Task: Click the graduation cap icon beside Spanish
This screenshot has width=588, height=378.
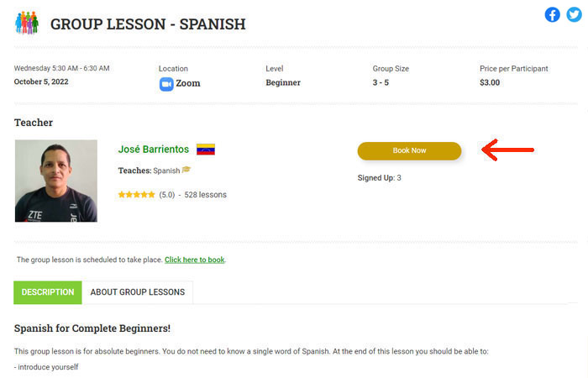Action: (186, 170)
